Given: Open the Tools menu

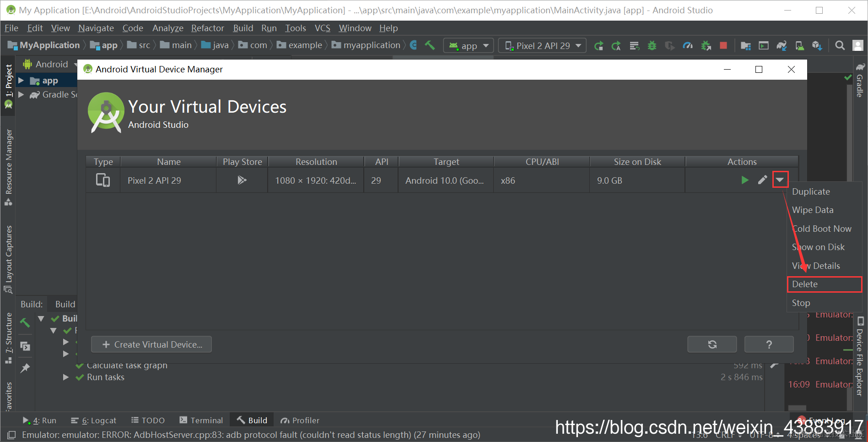Looking at the screenshot, I should [x=296, y=28].
